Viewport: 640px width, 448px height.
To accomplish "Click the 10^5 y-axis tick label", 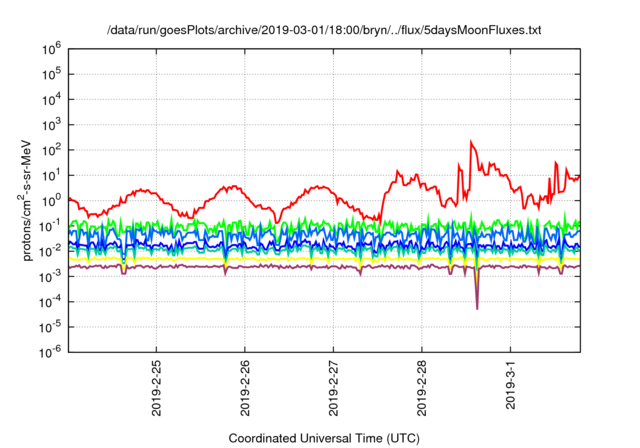I will [51, 75].
